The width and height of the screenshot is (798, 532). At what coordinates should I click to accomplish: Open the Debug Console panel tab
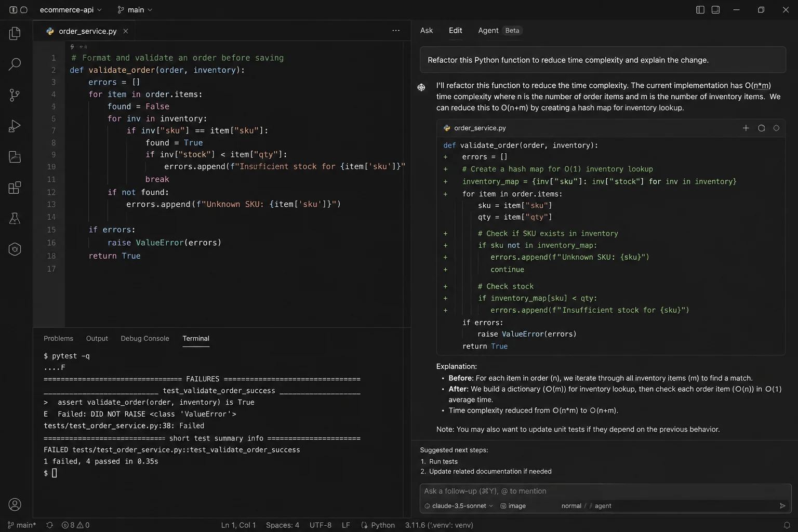(145, 338)
